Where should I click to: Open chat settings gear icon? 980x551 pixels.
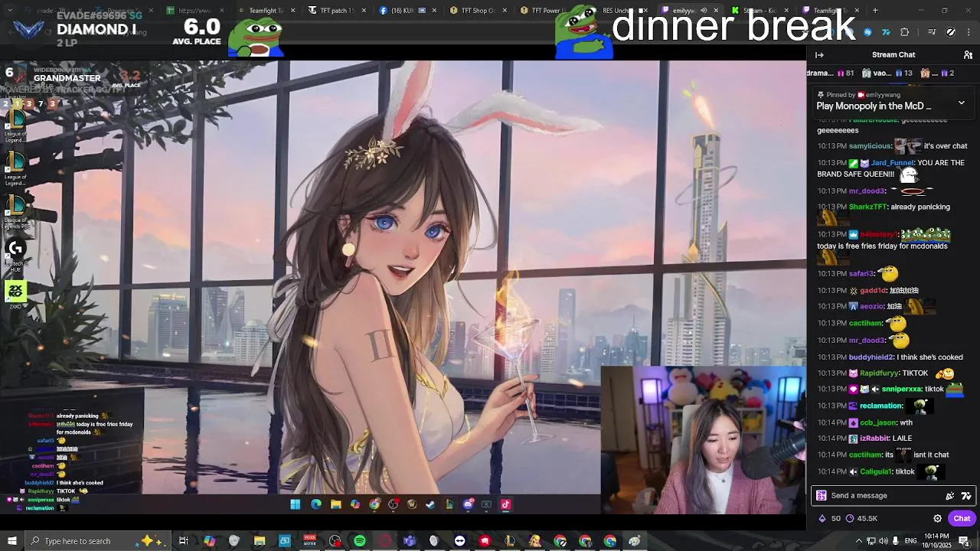(x=937, y=518)
